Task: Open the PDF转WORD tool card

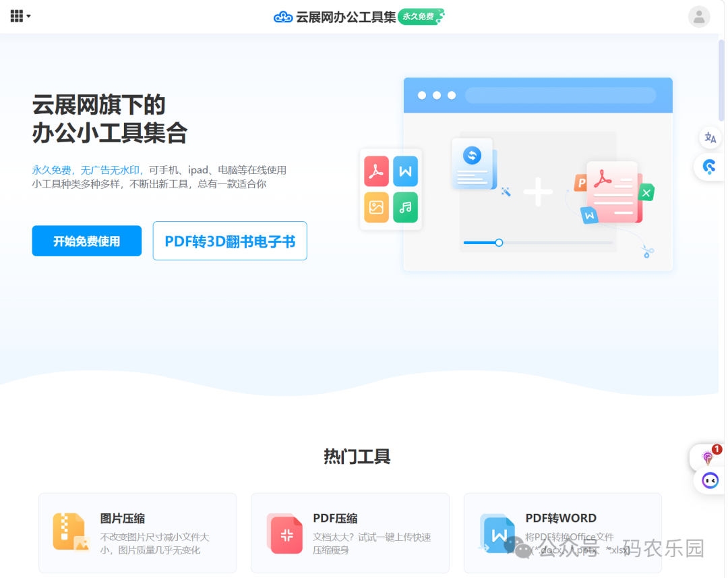Action: pyautogui.click(x=563, y=533)
